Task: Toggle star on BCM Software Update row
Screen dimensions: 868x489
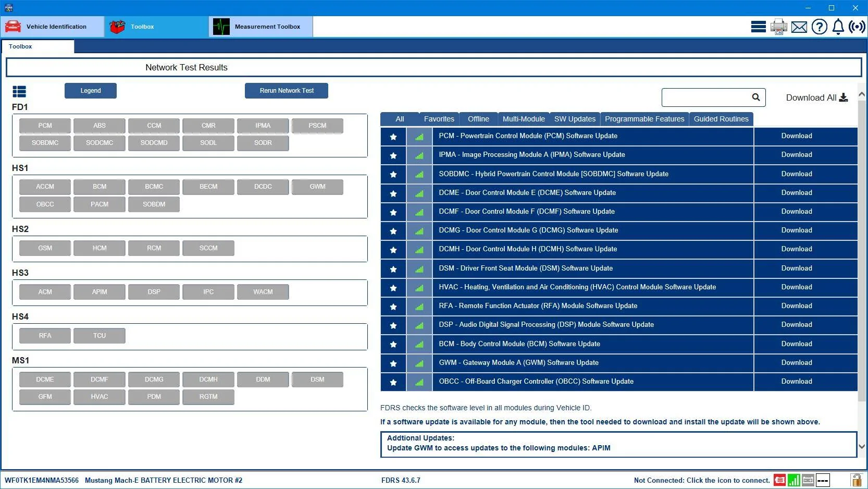Action: [x=393, y=344]
